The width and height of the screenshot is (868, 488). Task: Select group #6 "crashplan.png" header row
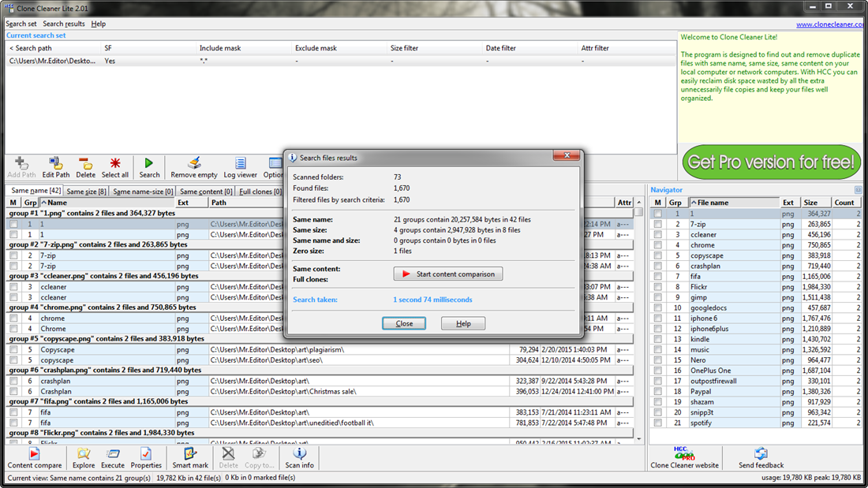click(320, 371)
